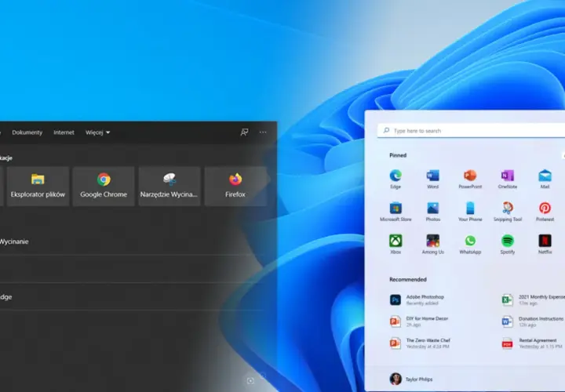Screen dimensions: 565x392
Task: Launch Google Chrome from the tiles
Action: [x=104, y=186]
